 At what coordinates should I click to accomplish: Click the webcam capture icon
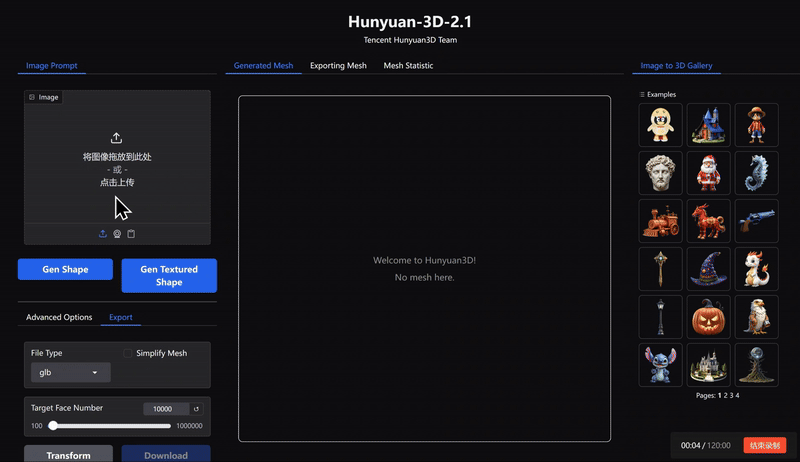[117, 234]
